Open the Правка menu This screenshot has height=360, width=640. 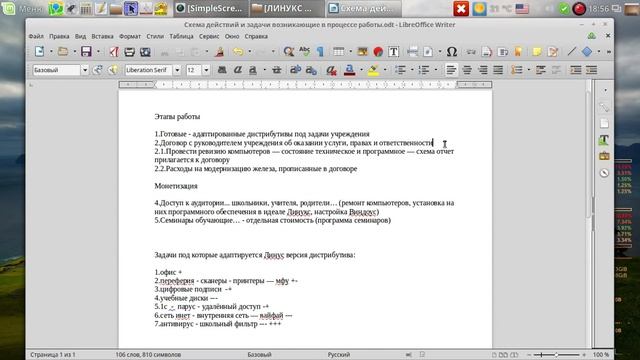tap(59, 36)
